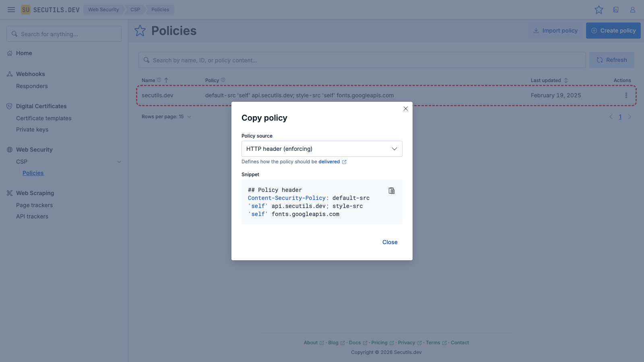Copy the snippet to clipboard

click(391, 191)
